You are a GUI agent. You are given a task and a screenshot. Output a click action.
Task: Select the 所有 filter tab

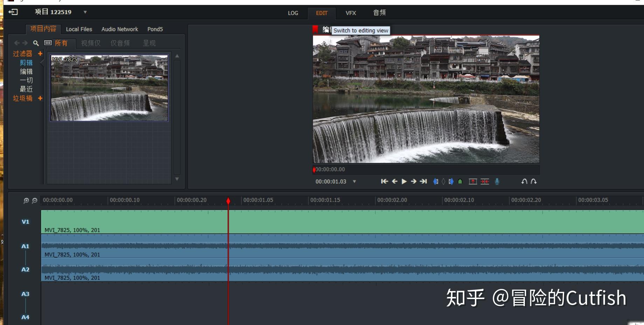click(x=61, y=43)
